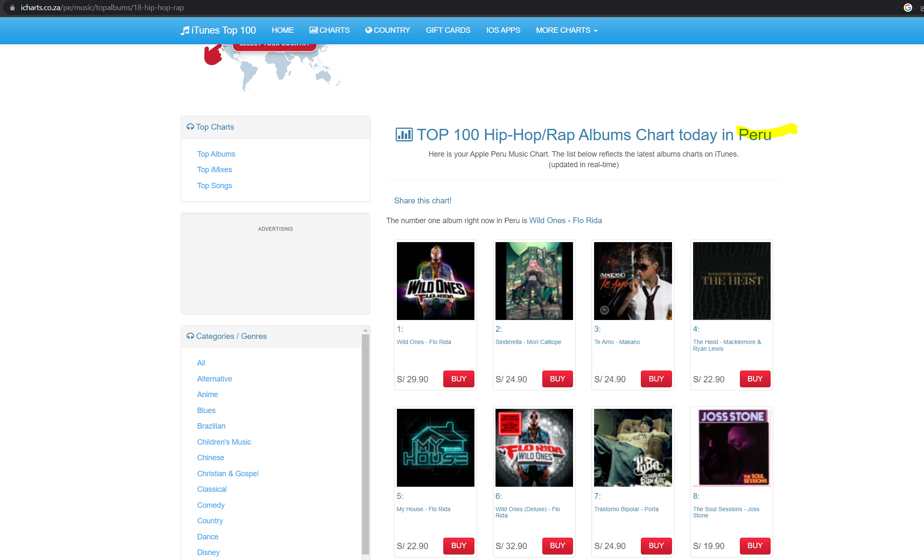Choose the Christian & Gospel genre

[228, 474]
